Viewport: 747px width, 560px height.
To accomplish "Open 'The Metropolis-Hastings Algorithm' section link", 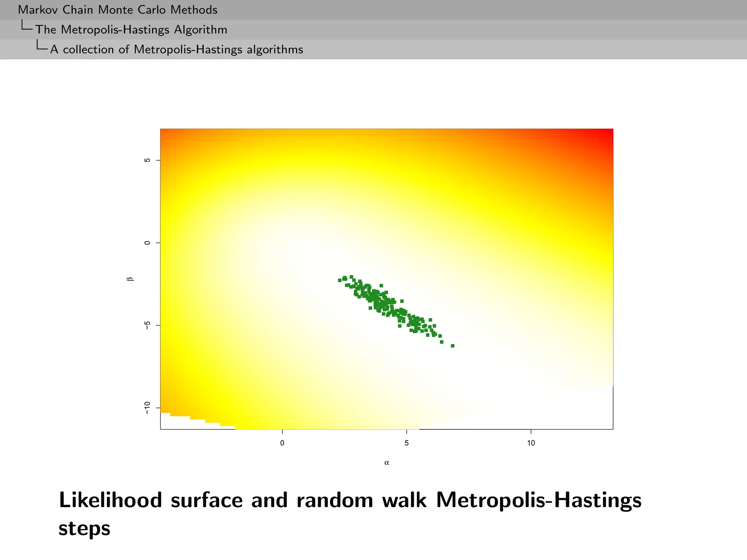I will (131, 30).
